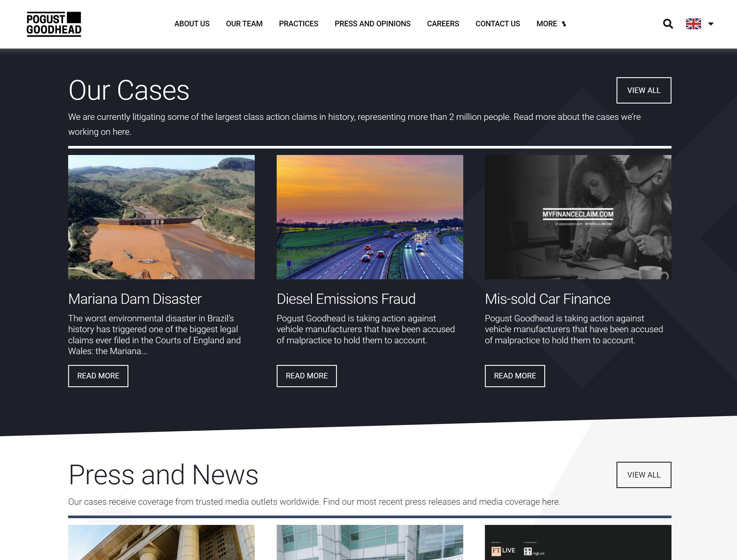This screenshot has height=560, width=737.
Task: Read more about Mis-sold Car Finance
Action: tap(514, 376)
